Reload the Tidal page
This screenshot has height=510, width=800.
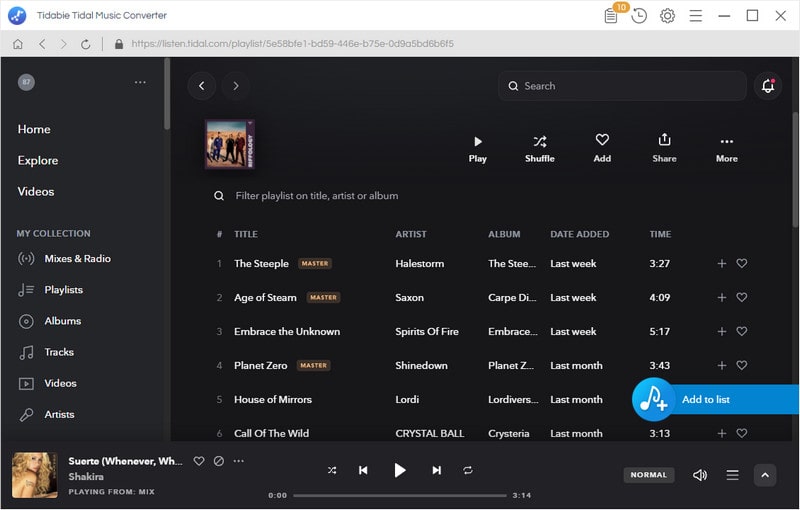coord(86,44)
